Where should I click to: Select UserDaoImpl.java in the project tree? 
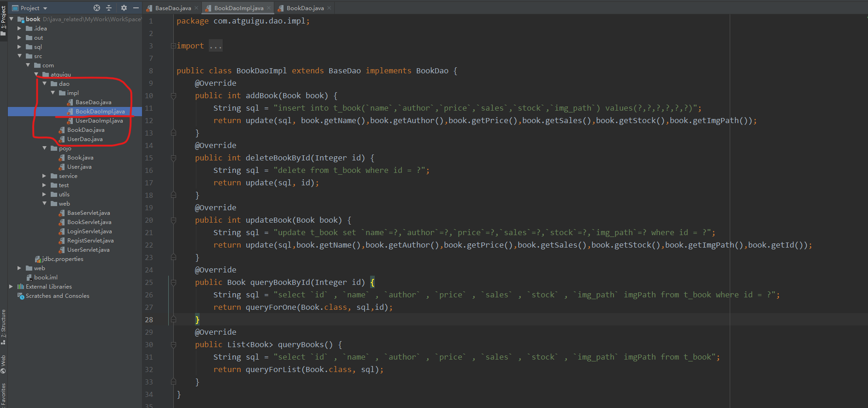99,120
